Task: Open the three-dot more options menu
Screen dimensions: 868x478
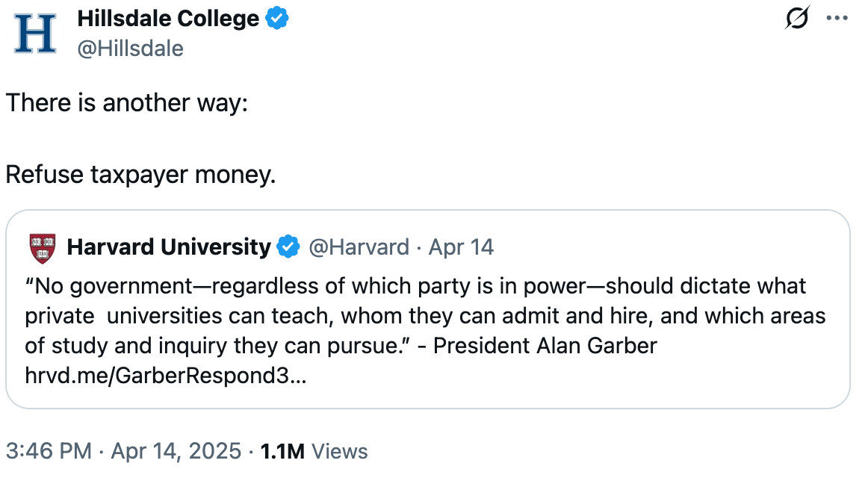Action: coord(837,18)
